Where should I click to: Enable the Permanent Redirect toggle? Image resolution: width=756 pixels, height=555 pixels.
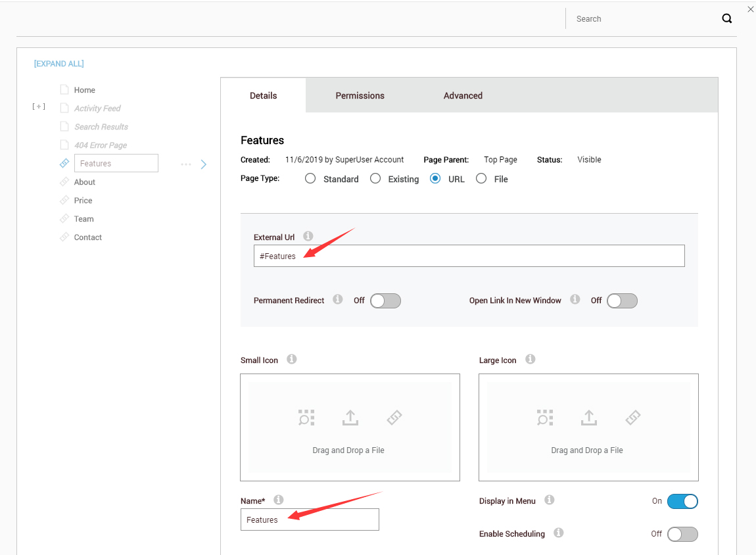385,301
